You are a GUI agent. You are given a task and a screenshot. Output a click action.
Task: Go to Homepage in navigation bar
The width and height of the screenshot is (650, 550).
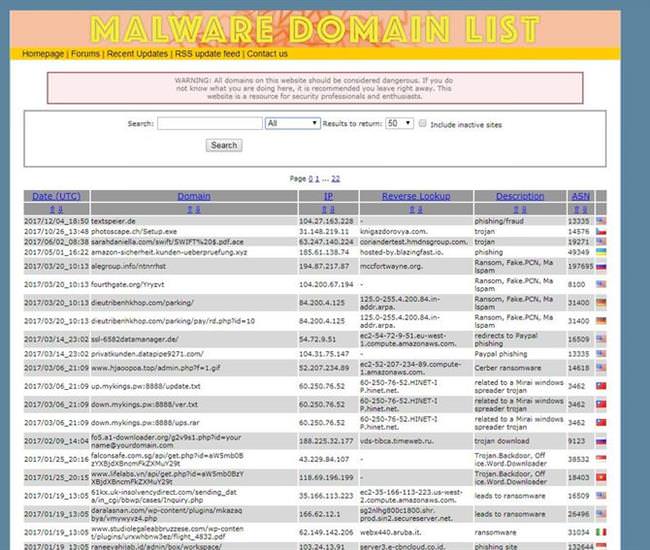[x=43, y=53]
